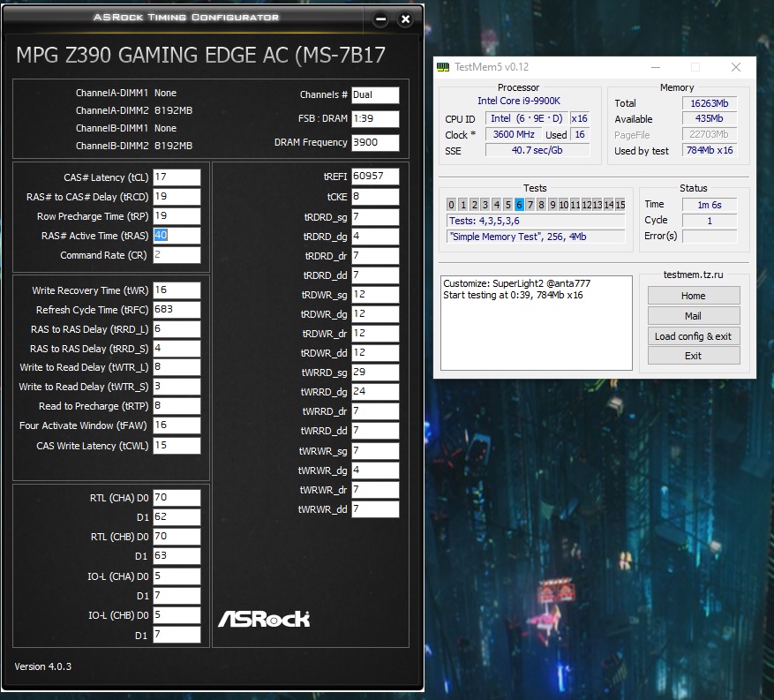Viewport: 774px width, 700px height.
Task: Click the tRDWR_sg value field
Action: (375, 295)
